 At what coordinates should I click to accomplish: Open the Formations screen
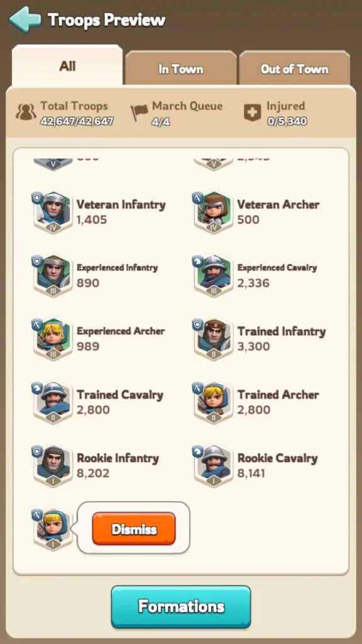pyautogui.click(x=181, y=607)
